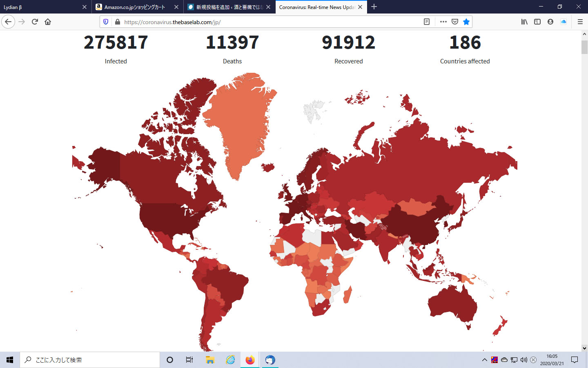
Task: Open the Library bookshelf icon
Action: (524, 22)
